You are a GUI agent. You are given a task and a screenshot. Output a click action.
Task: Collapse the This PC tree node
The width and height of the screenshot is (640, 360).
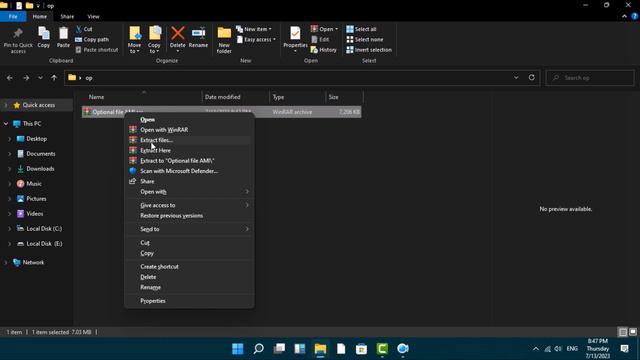6,124
